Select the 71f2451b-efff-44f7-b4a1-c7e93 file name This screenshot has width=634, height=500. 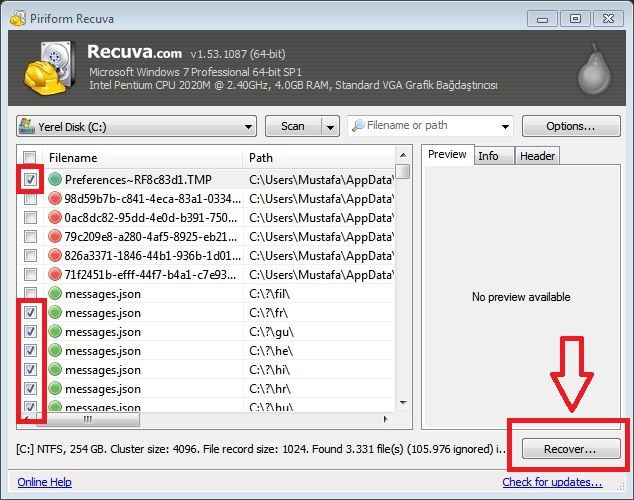click(150, 274)
